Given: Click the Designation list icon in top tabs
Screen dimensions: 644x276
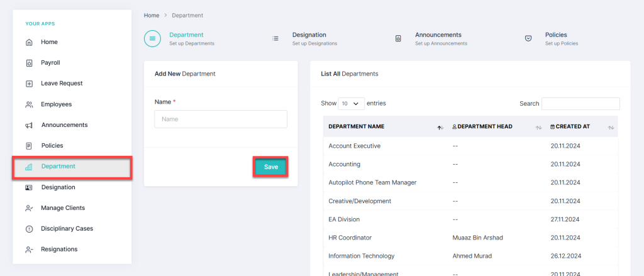Looking at the screenshot, I should pos(275,38).
